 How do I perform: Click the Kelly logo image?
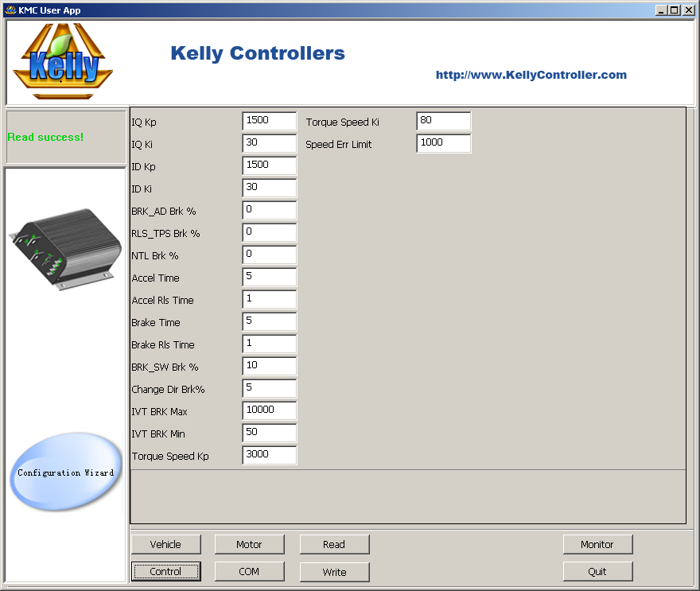coord(64,62)
